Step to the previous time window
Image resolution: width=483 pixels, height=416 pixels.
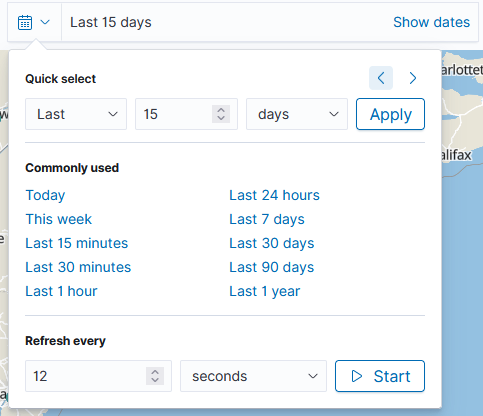[x=381, y=78]
